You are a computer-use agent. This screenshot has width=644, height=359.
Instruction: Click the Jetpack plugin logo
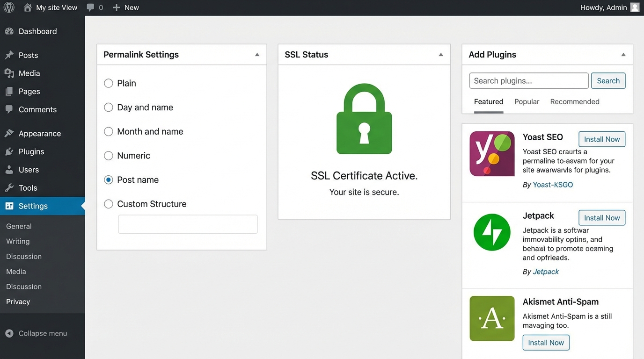492,232
